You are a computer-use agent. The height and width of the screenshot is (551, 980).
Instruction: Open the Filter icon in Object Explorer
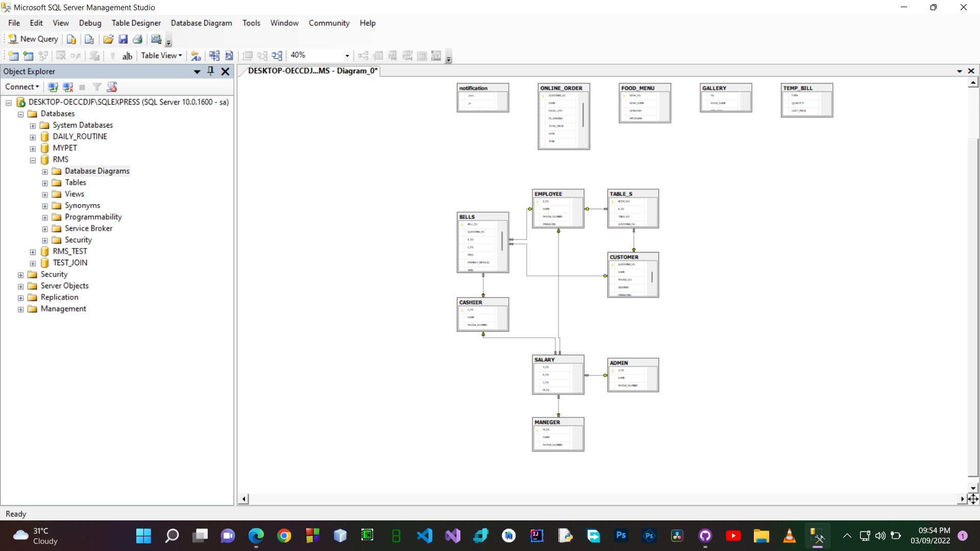(96, 87)
